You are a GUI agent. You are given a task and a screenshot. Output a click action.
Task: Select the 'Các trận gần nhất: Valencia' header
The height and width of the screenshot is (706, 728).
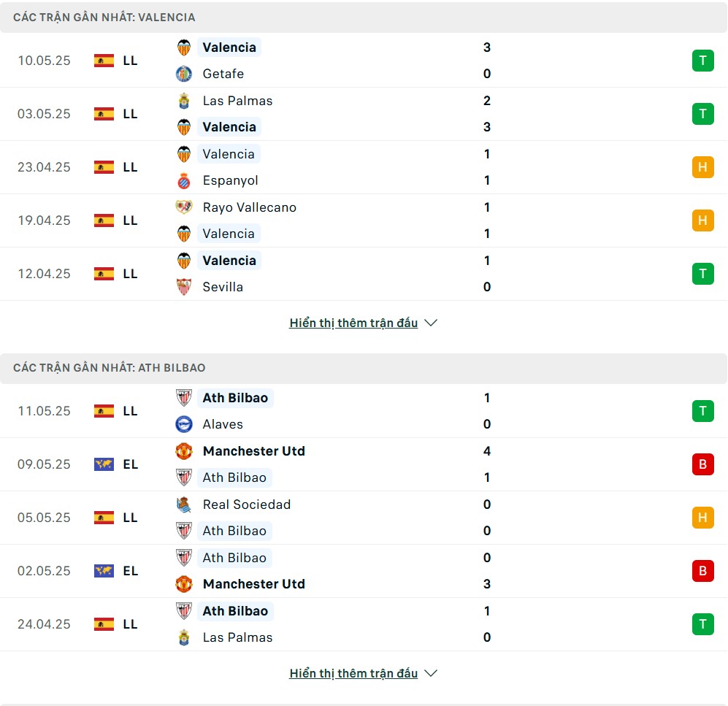pyautogui.click(x=364, y=18)
